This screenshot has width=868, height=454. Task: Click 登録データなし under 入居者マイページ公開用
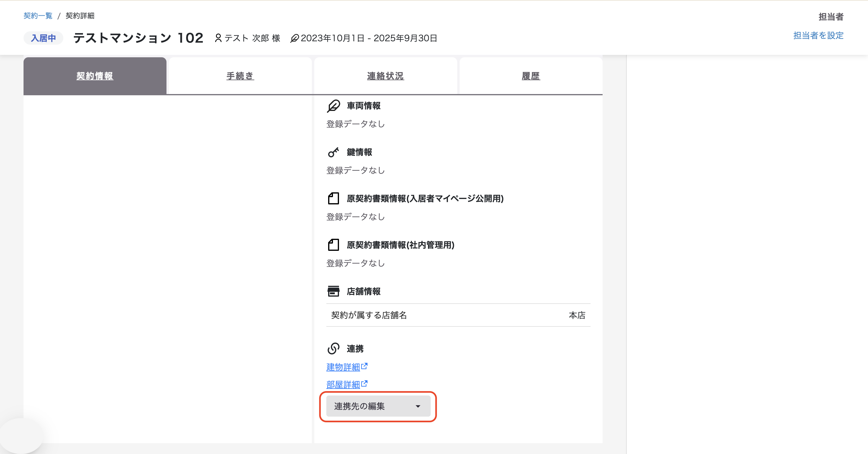pos(356,217)
